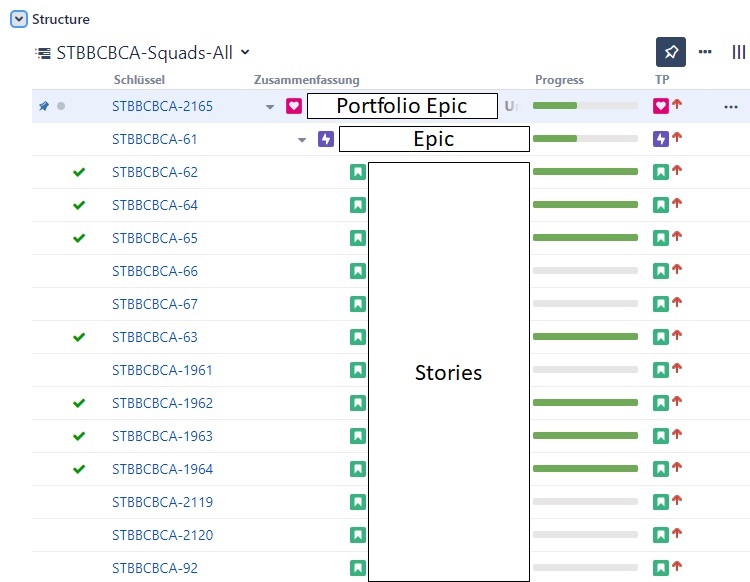Click the TP story icon in row STBBCBCA-92
This screenshot has height=582, width=750.
click(661, 568)
